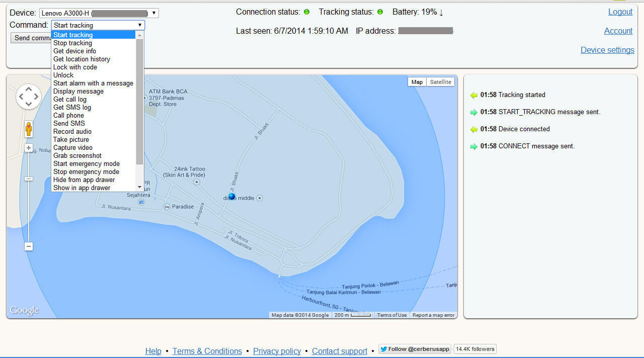Click the Logout link

coord(620,12)
